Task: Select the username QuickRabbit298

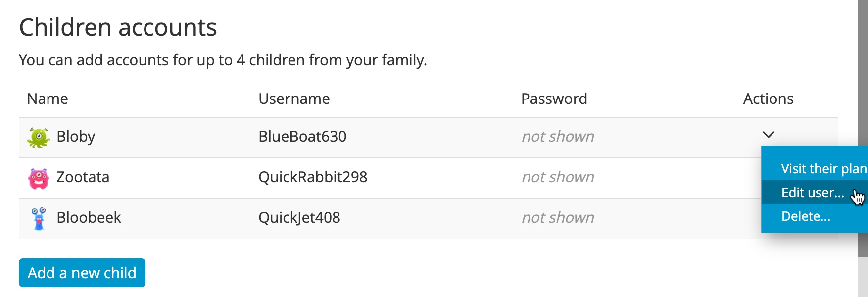Action: tap(313, 177)
